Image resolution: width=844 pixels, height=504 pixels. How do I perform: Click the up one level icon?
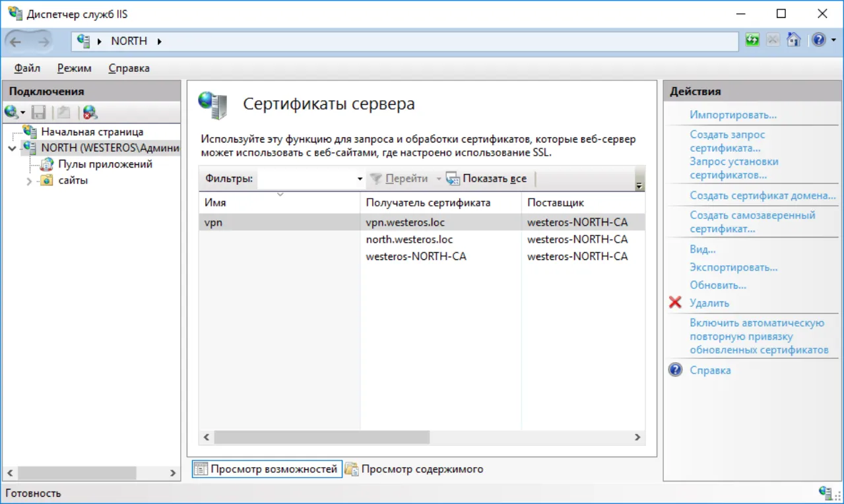[x=63, y=112]
